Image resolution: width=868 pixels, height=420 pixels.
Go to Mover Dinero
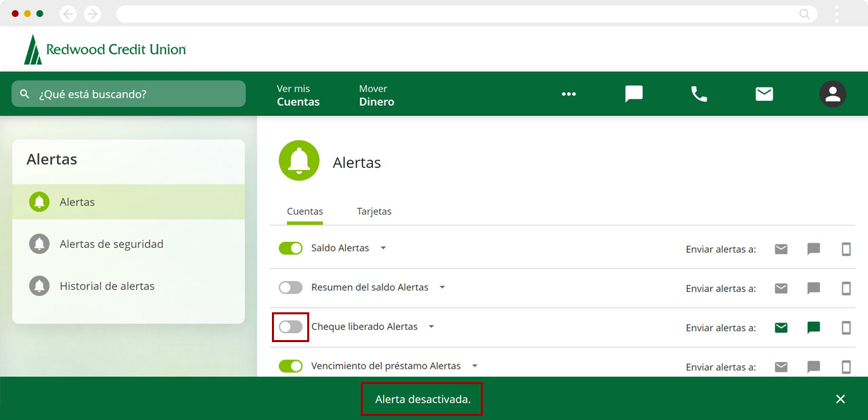[x=376, y=96]
